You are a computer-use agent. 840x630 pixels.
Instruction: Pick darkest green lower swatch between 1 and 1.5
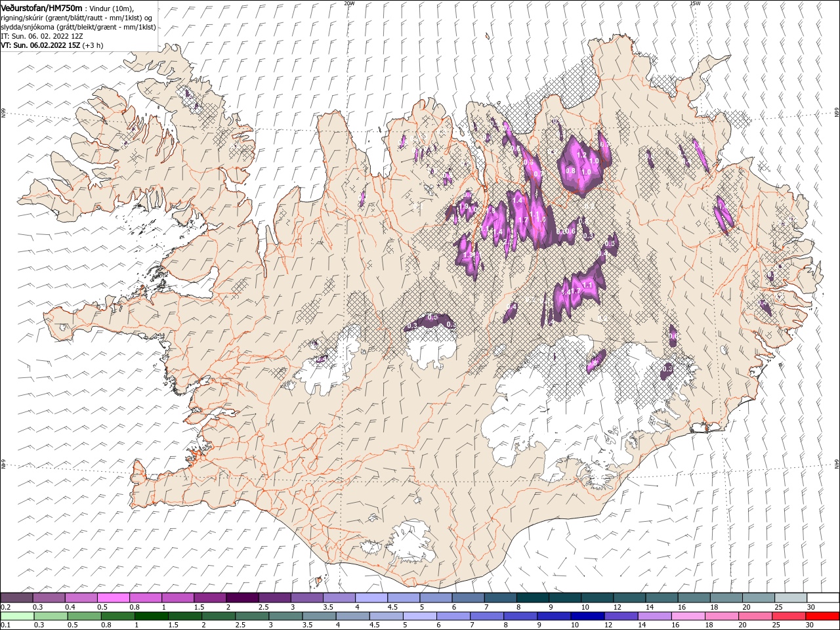point(151,616)
